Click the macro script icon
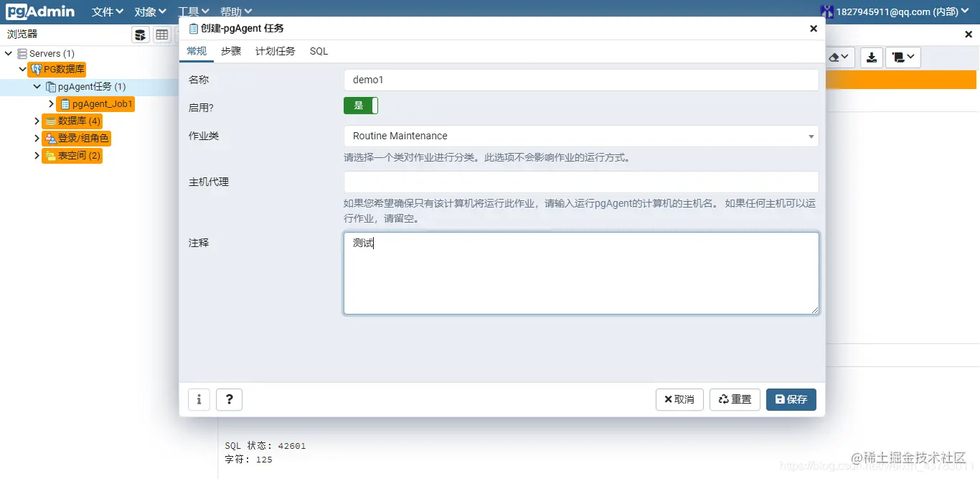The height and width of the screenshot is (479, 980). coord(899,57)
